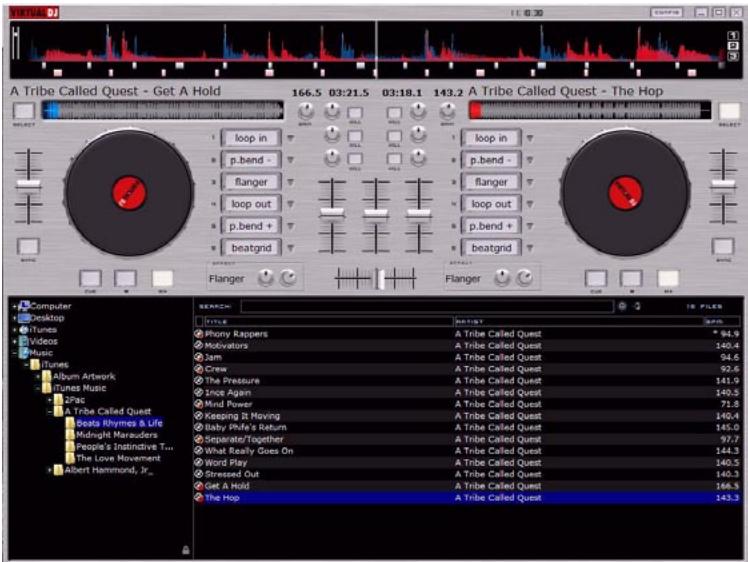The height and width of the screenshot is (562, 748).
Task: Click gain knob beside 143.2 BPM readout
Action: 447,112
